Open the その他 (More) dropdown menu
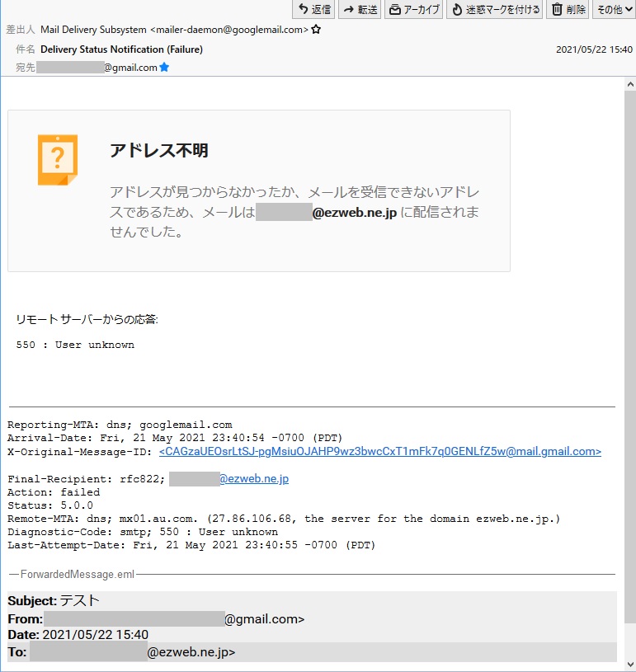Image resolution: width=636 pixels, height=672 pixels. [x=613, y=10]
